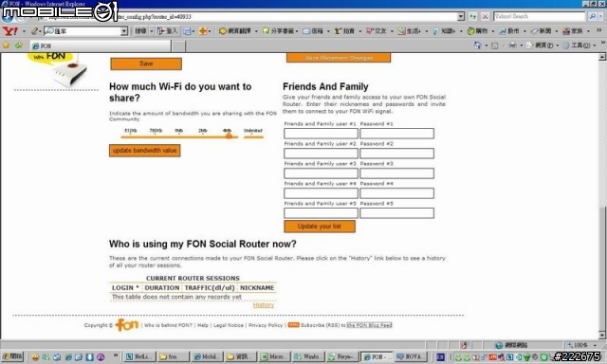
Task: Click the RSS feeds icon in command bar
Action: pyautogui.click(x=495, y=45)
